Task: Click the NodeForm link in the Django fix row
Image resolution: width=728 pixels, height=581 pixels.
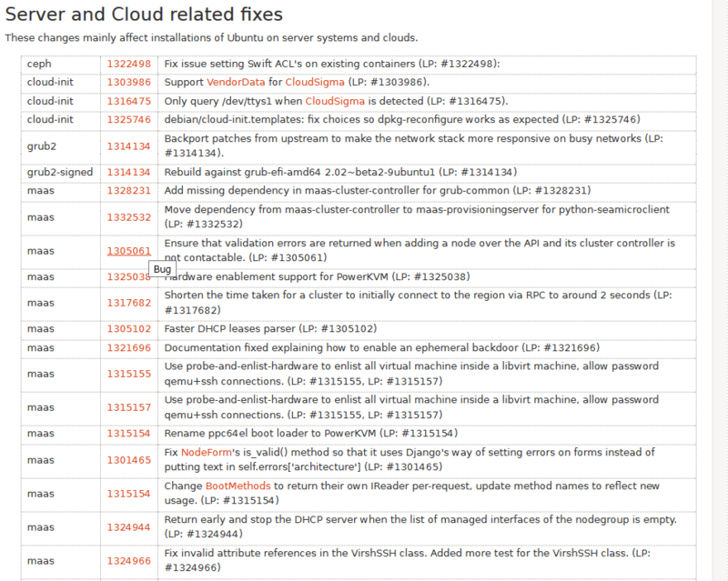Action: [204, 452]
